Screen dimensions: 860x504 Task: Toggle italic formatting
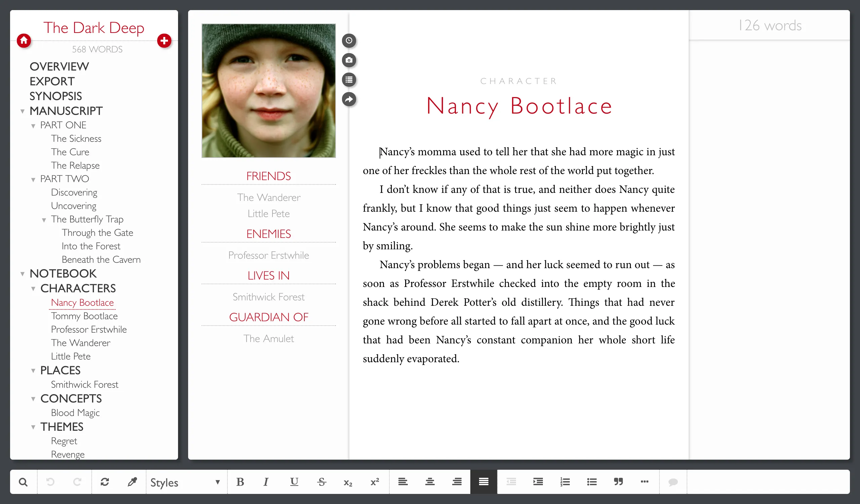point(266,482)
